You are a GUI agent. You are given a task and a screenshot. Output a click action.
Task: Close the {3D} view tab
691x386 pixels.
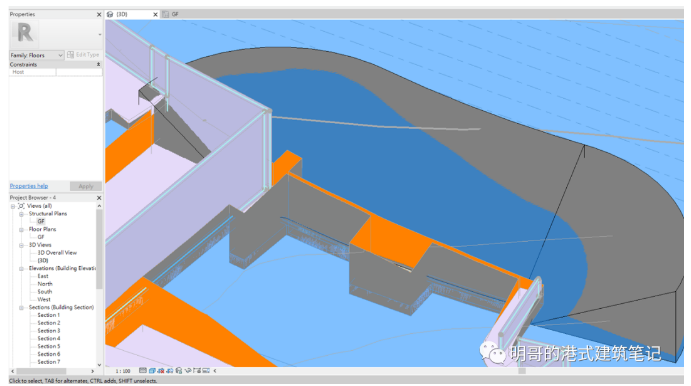point(155,15)
